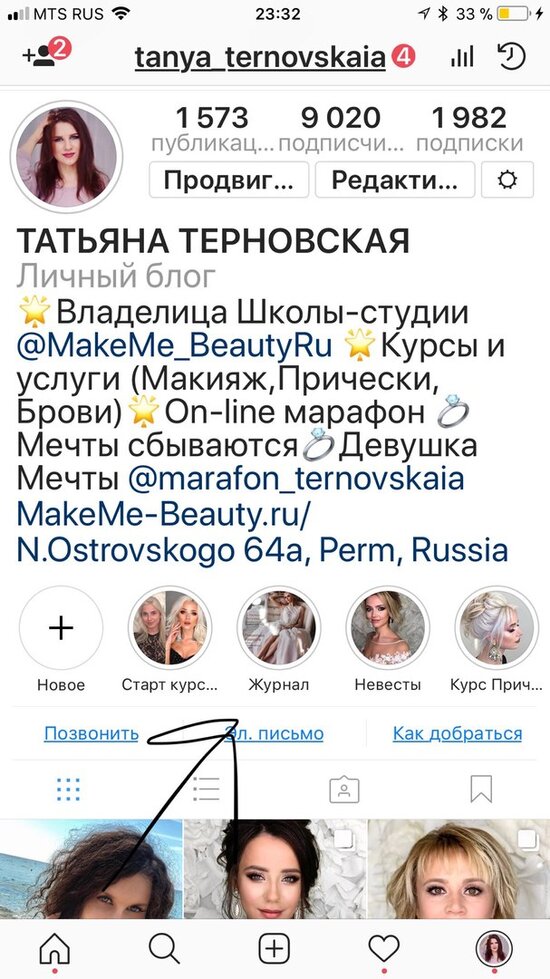Open the @MakeMe_BeautyRu mention link

click(x=174, y=347)
